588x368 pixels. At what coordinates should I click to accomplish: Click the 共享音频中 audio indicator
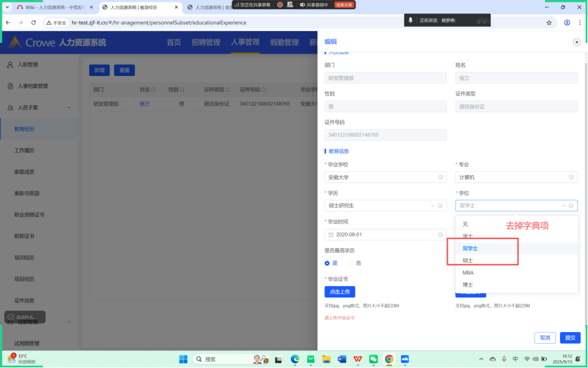pos(314,5)
